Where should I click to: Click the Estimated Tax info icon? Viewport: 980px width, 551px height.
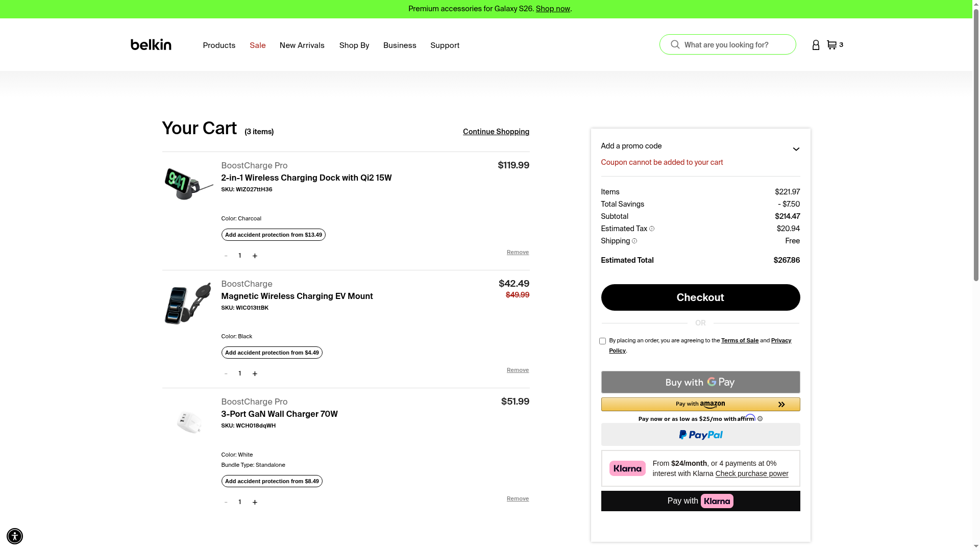[652, 229]
